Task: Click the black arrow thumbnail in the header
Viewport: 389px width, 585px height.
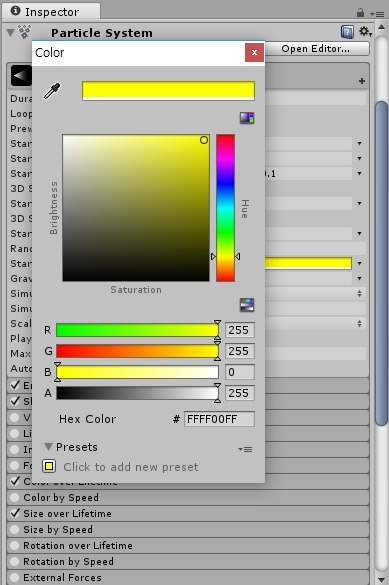Action: pyautogui.click(x=21, y=76)
